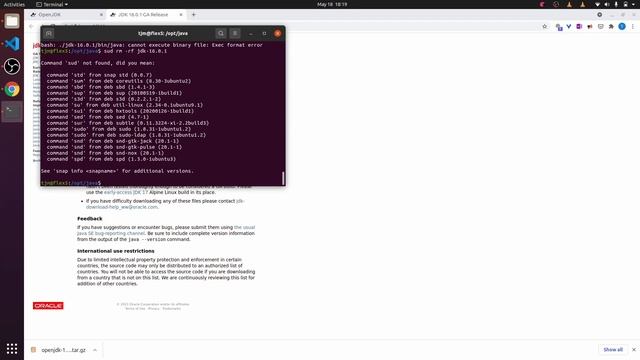Add a new tab in the terminal window
The height and width of the screenshot is (360, 640).
pyautogui.click(x=49, y=33)
